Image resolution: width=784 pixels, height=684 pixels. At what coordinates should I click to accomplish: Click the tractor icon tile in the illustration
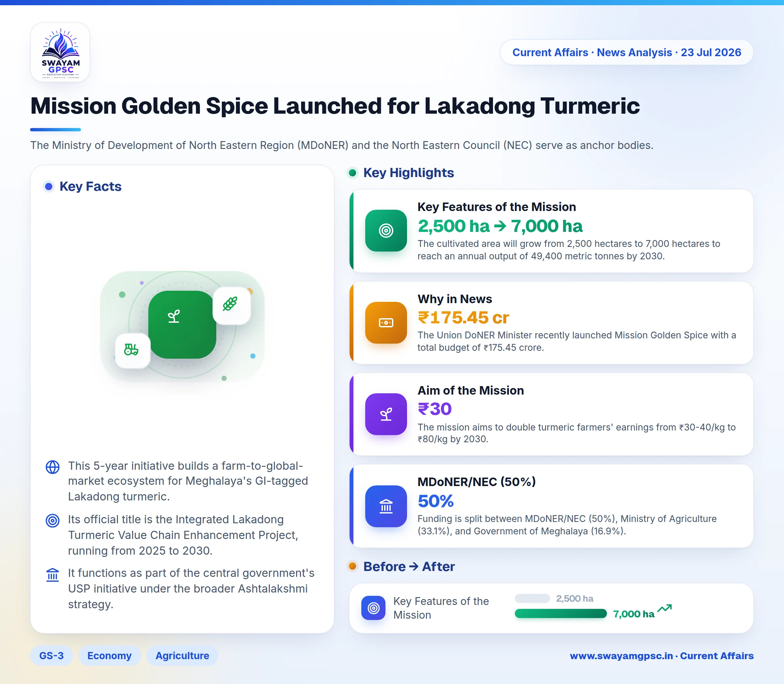[x=132, y=351]
